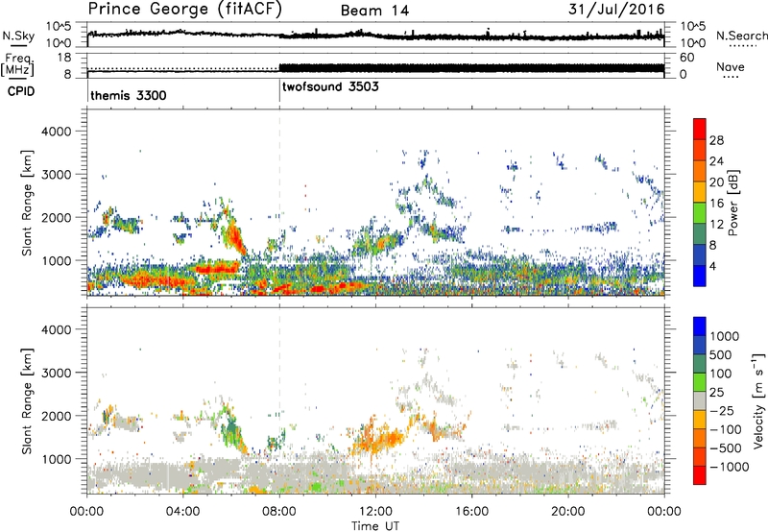Click the green velocity patch near 06:00
Screen dimensions: 768x532
pos(231,429)
